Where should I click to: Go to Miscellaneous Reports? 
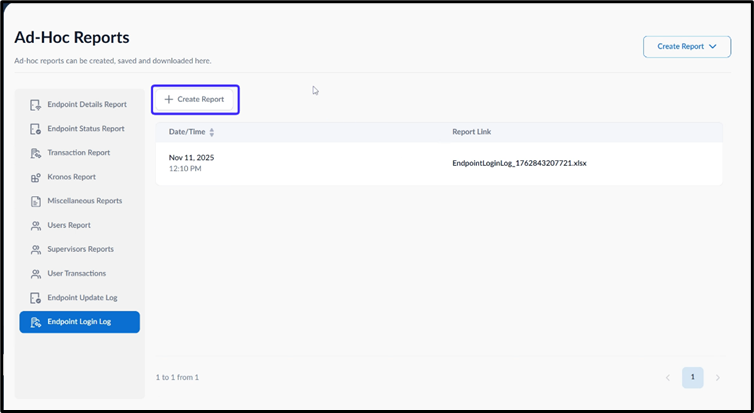(x=80, y=201)
